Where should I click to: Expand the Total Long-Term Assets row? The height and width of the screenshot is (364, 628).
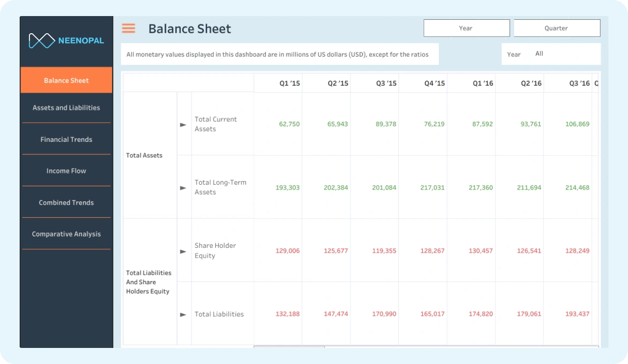pos(183,188)
